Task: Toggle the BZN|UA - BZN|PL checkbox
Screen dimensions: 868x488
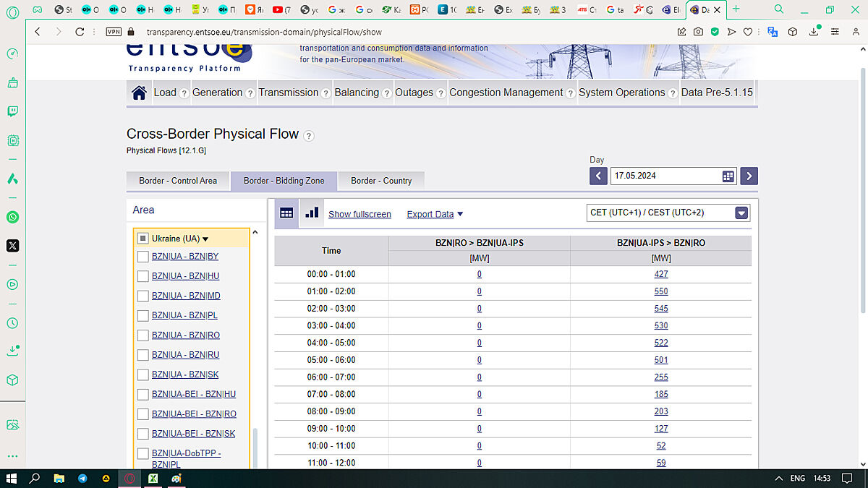Action: (x=143, y=316)
